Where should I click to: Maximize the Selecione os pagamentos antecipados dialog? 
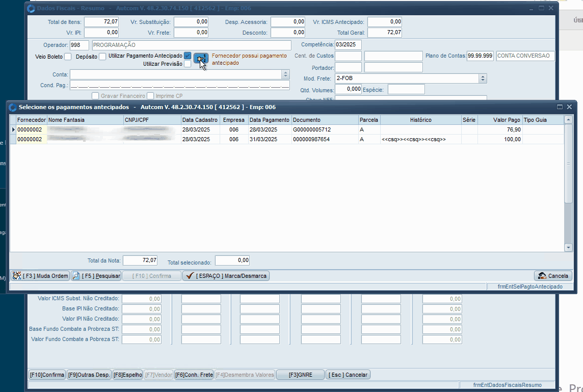(560, 107)
